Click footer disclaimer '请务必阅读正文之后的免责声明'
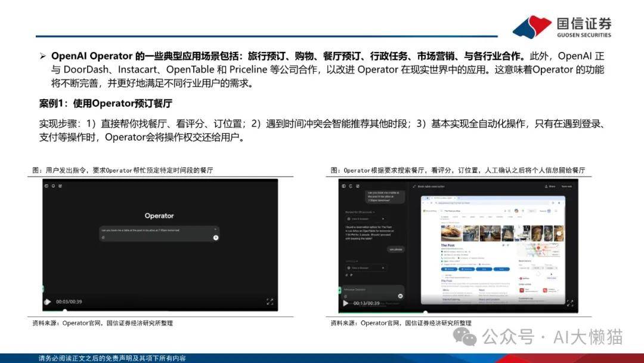Screen dimensions: 644x363 [112, 358]
